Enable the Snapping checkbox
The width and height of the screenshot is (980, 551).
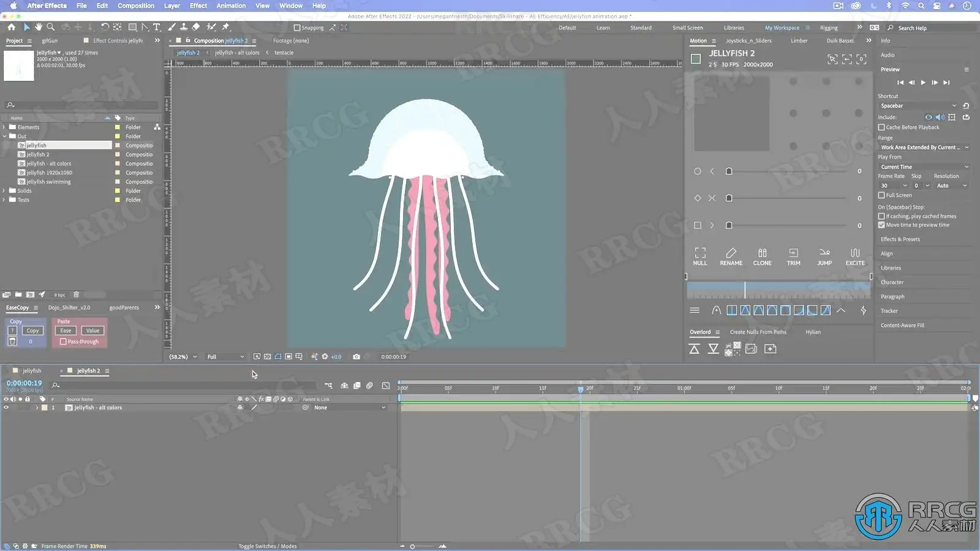[297, 28]
